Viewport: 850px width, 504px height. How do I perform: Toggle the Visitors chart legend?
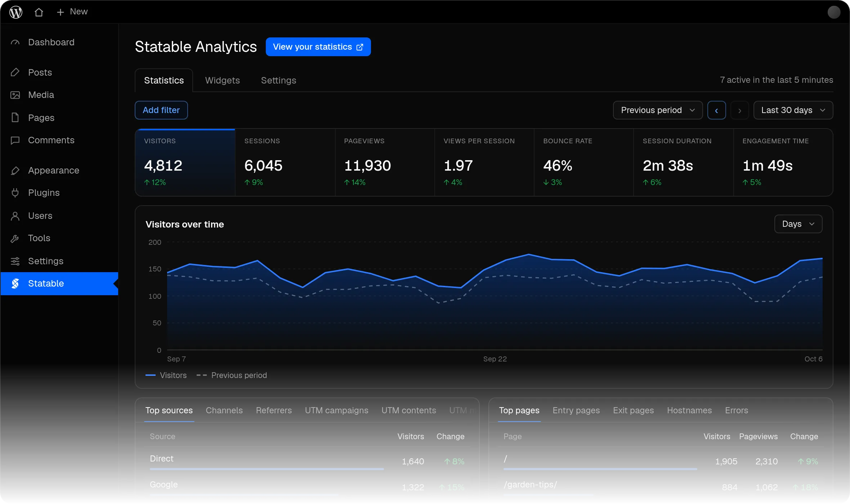click(166, 375)
